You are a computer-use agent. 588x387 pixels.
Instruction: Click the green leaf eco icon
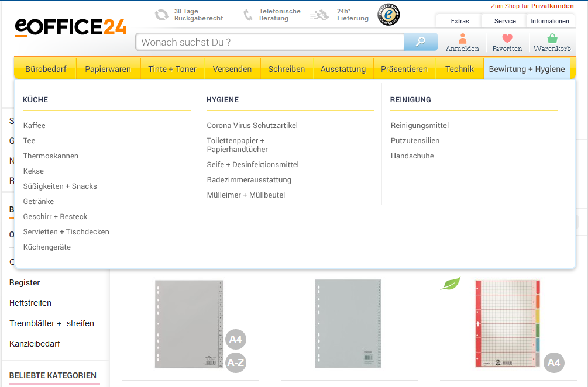(x=451, y=284)
